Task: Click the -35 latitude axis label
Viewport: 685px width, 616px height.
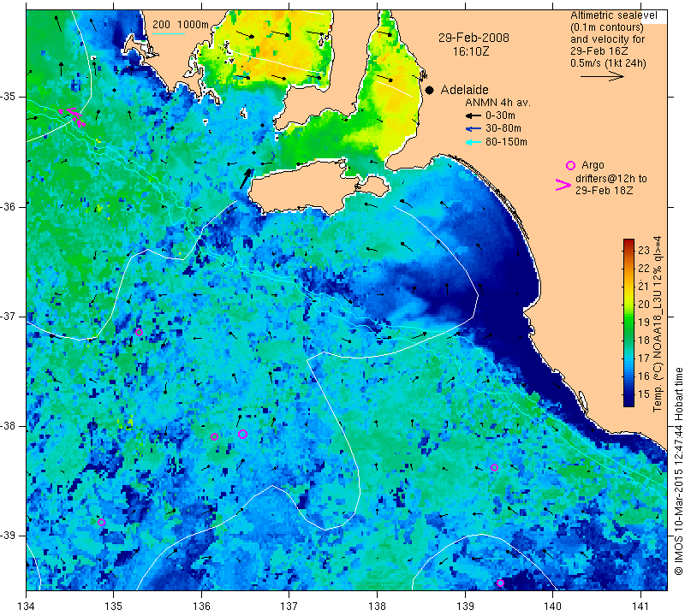Action: pyautogui.click(x=8, y=97)
